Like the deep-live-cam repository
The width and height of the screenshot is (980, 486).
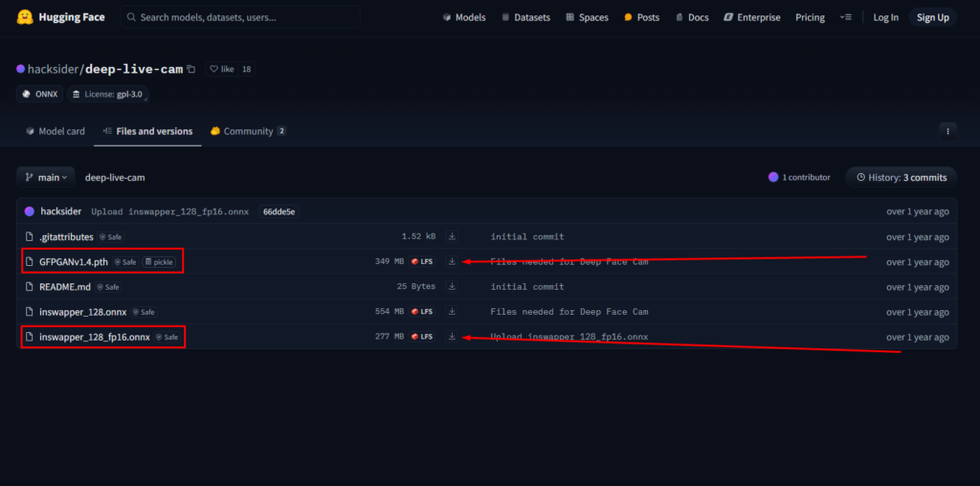point(221,69)
